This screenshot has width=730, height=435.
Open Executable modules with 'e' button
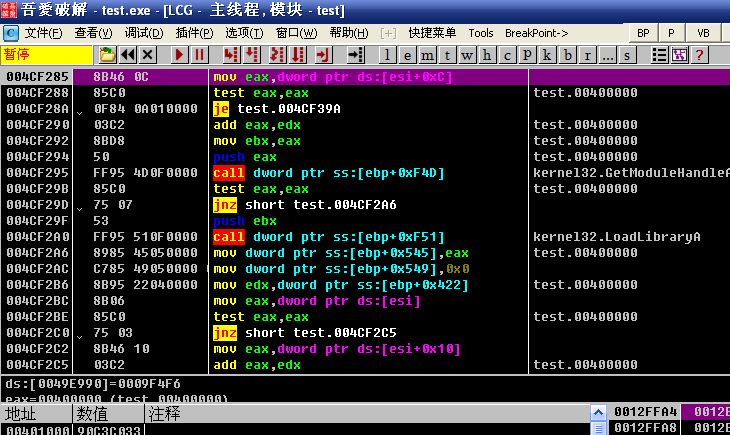click(x=407, y=55)
